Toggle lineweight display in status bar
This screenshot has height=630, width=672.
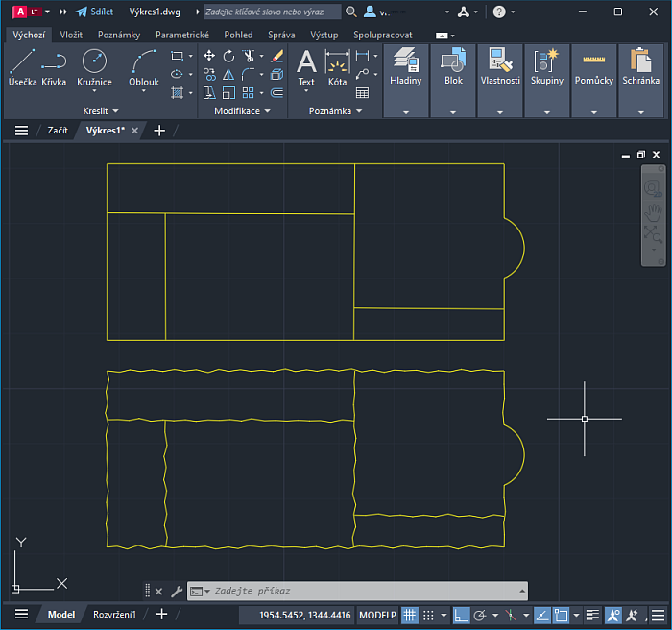(x=592, y=616)
